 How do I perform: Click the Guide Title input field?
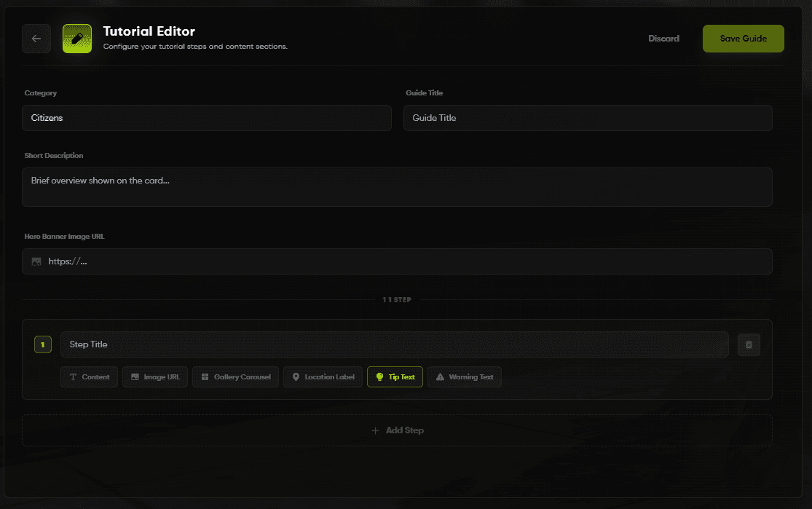point(588,118)
